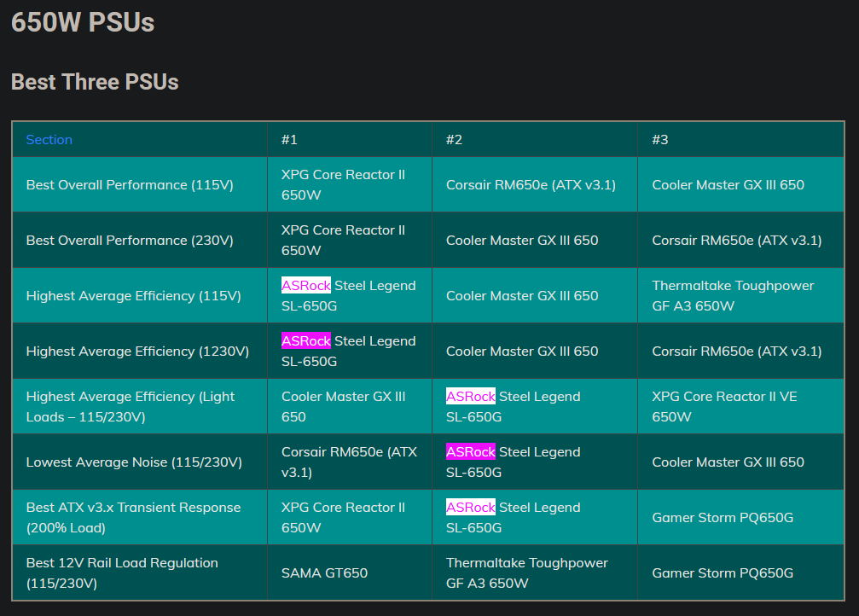Click Thermaltake Toughpower in 12V Rail Regulation row
The image size is (859, 616).
click(527, 572)
